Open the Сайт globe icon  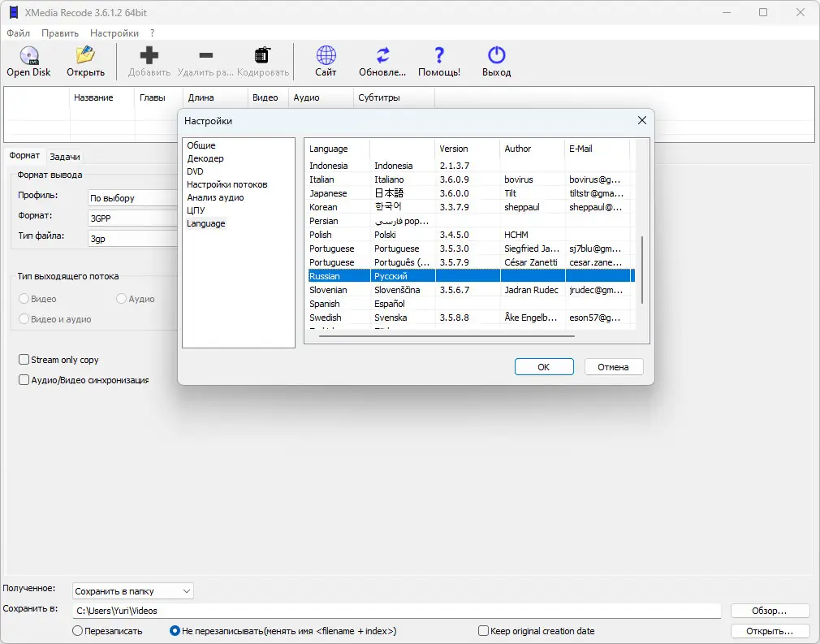(x=326, y=55)
